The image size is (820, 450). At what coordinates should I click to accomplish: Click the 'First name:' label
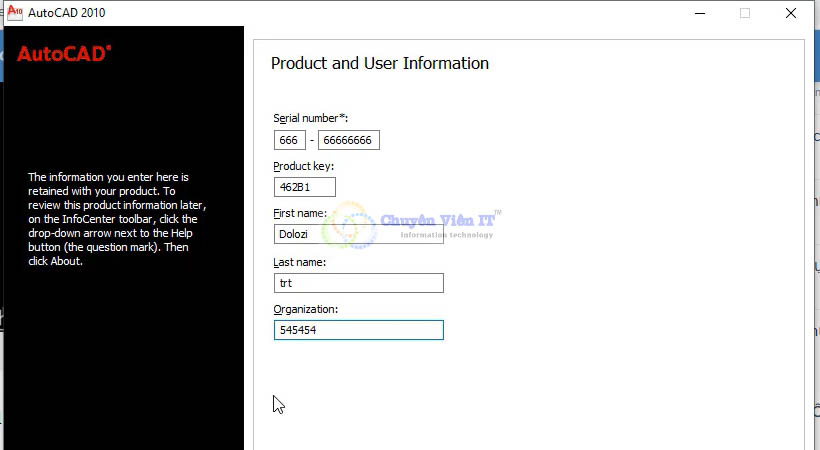click(300, 213)
